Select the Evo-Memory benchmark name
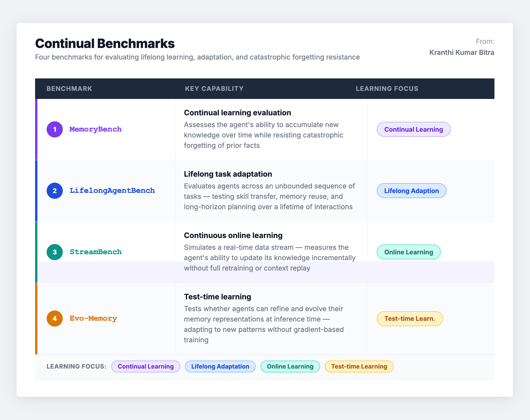The width and height of the screenshot is (530, 420). tap(93, 319)
